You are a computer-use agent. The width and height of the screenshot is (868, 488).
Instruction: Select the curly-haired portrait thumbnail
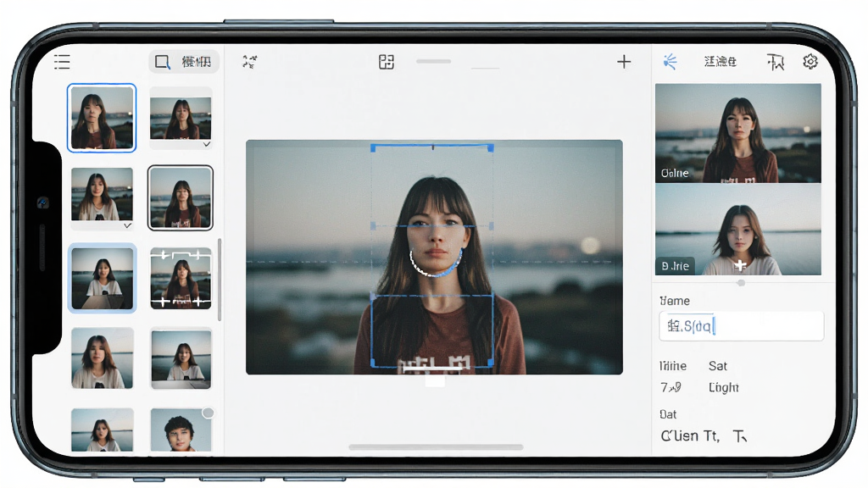(x=181, y=430)
